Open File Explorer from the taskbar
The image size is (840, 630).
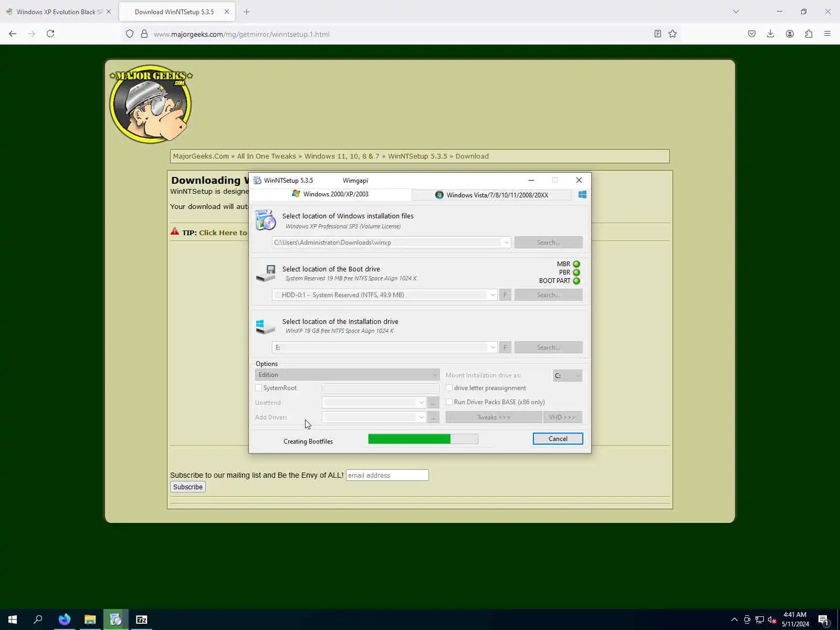click(x=90, y=619)
